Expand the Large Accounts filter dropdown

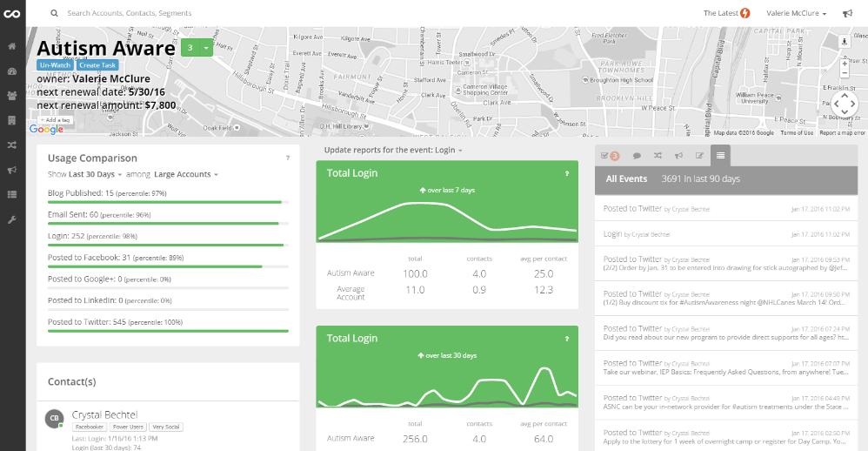point(186,174)
